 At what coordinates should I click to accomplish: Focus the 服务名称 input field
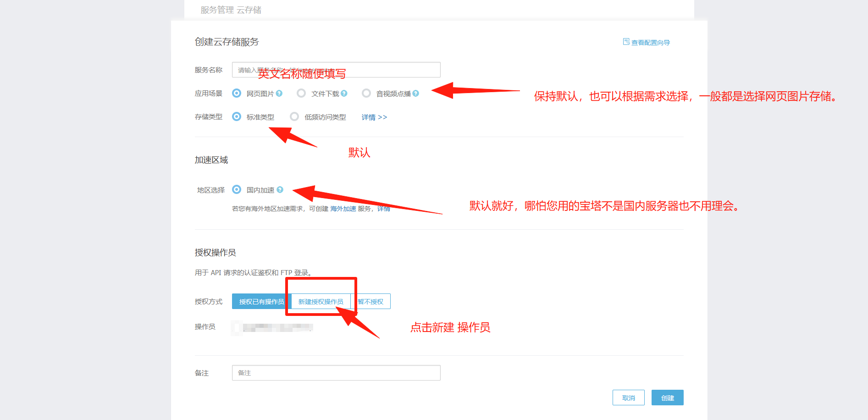[336, 70]
